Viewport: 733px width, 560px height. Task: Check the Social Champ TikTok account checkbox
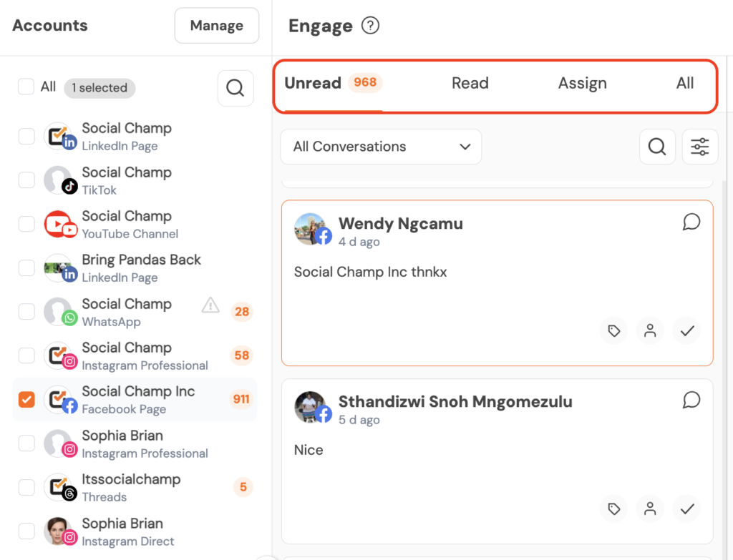[26, 180]
